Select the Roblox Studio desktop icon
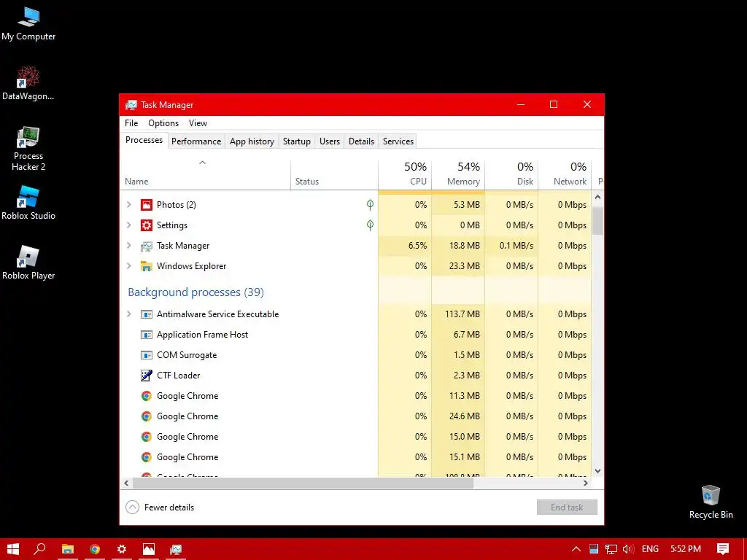Image resolution: width=747 pixels, height=560 pixels. click(28, 203)
